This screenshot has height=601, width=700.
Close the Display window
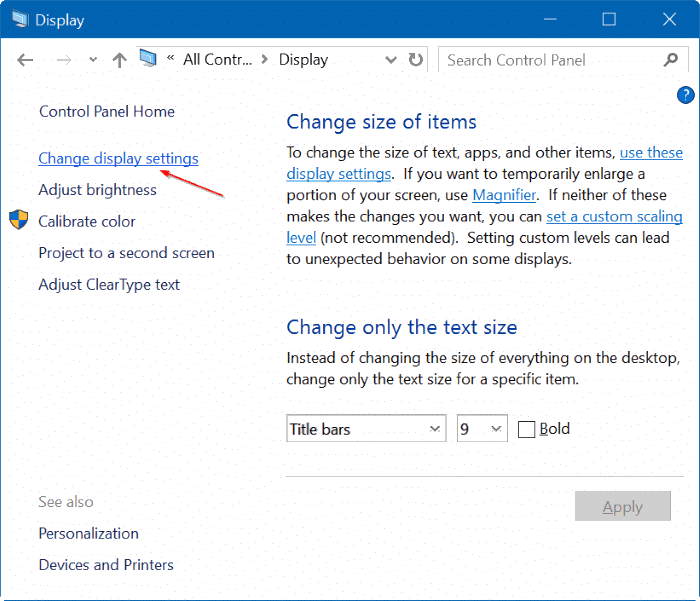(669, 19)
